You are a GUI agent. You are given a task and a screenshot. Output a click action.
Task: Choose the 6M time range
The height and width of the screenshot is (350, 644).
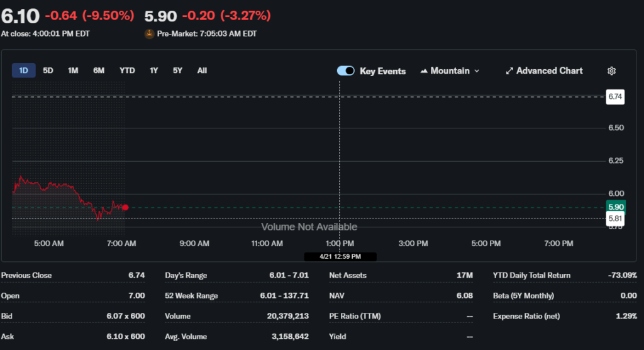click(99, 71)
